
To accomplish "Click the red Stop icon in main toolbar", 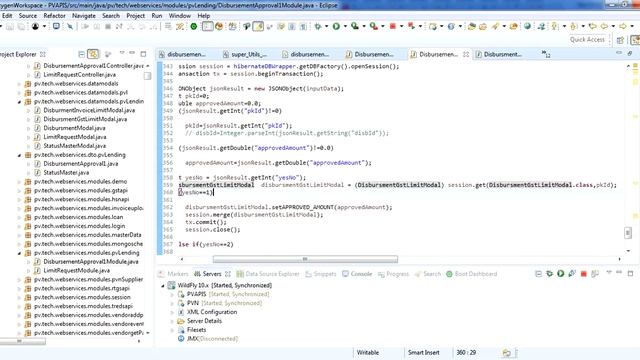I will [393, 27].
